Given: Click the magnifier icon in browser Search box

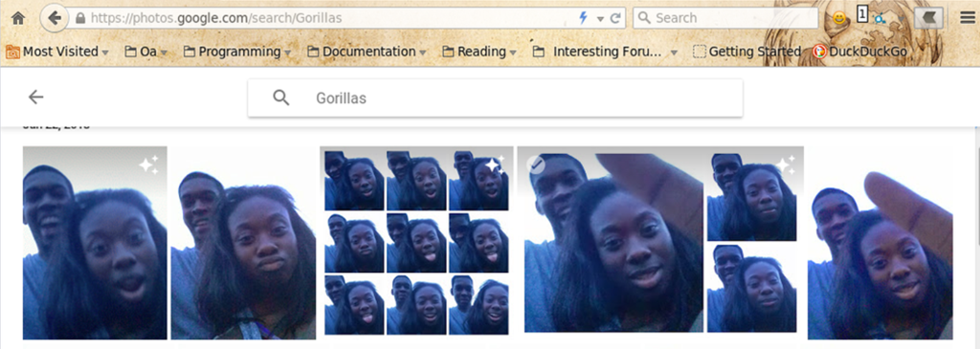Looking at the screenshot, I should point(644,18).
